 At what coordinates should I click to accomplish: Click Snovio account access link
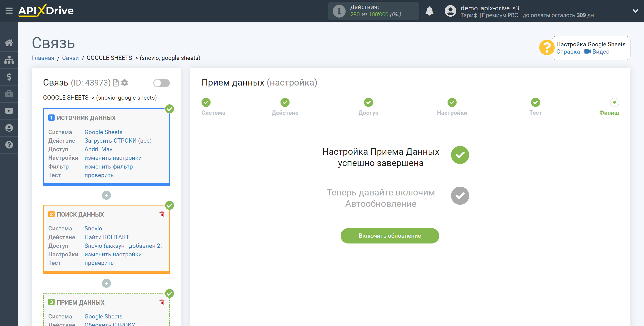pos(123,246)
